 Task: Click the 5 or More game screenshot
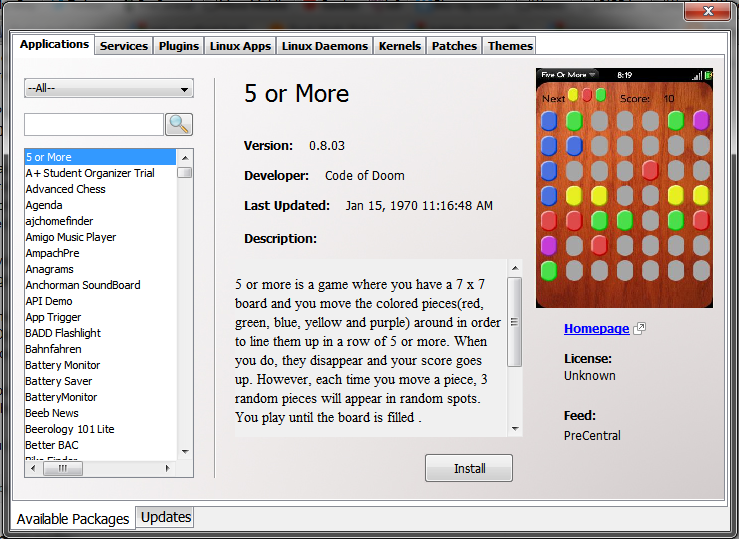pos(624,188)
